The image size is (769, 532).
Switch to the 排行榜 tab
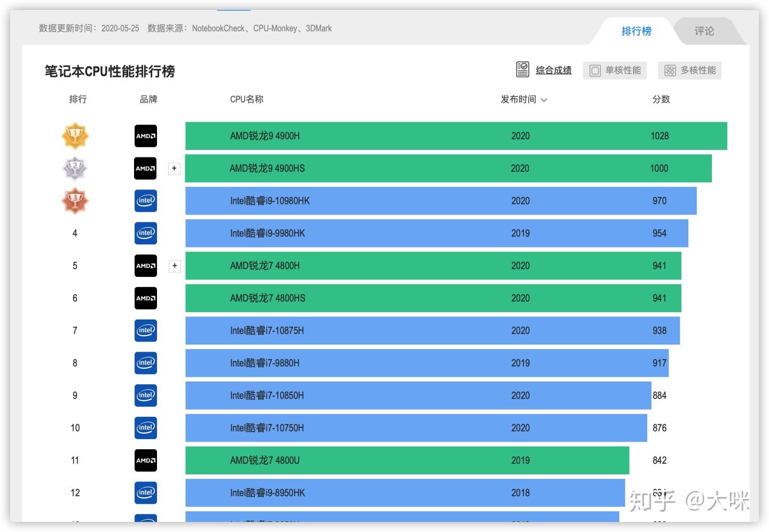(x=636, y=31)
